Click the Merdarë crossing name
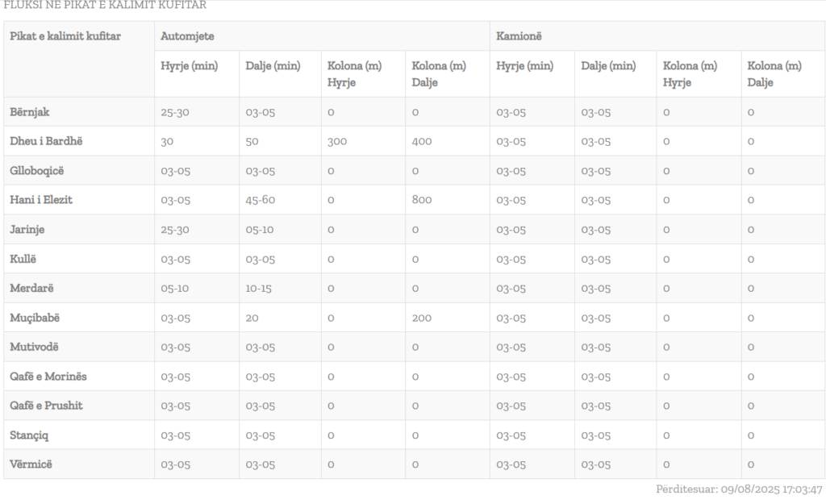The image size is (826, 504). [x=32, y=289]
